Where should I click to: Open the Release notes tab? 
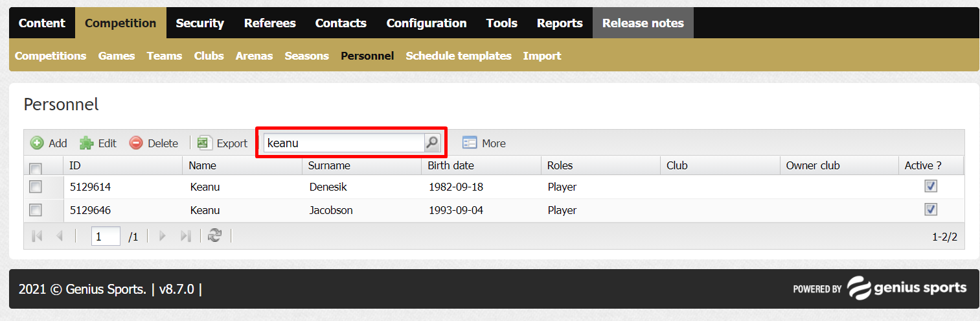tap(643, 23)
